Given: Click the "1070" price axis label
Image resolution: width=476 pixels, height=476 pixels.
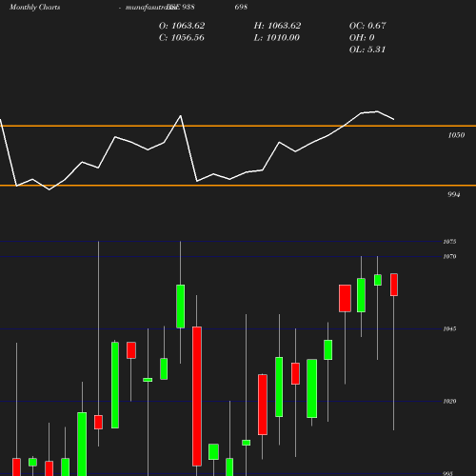Looking at the screenshot, I should [449, 256].
